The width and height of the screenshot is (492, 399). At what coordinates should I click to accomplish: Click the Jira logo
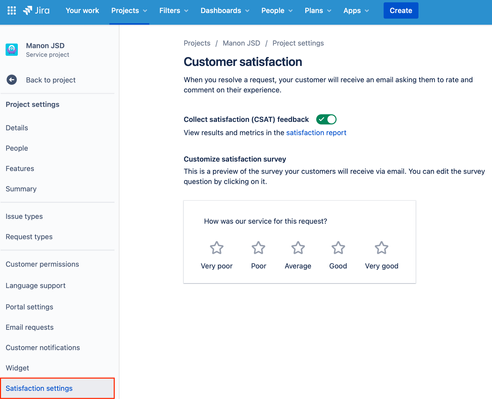coord(36,11)
